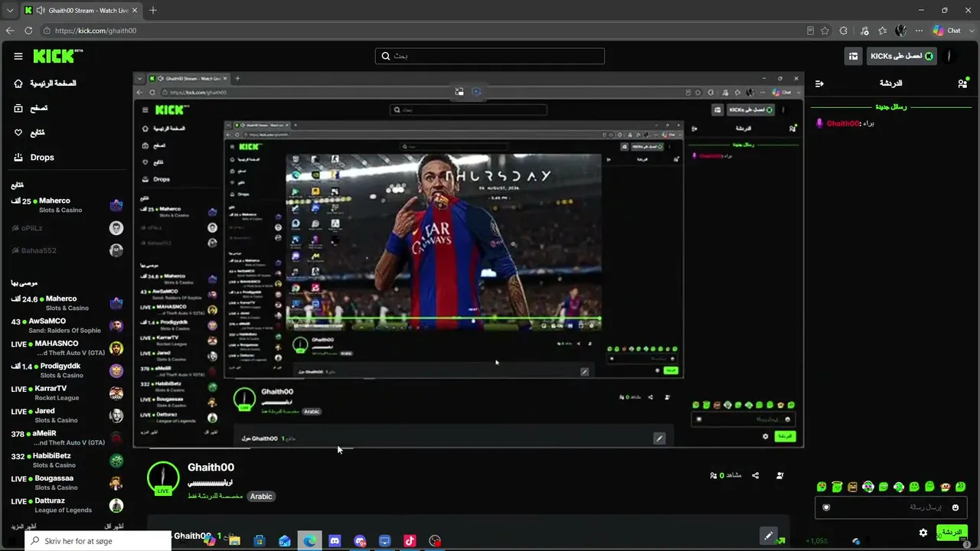Viewport: 980px width, 551px height.
Task: Open TikTok from the taskbar
Action: (x=410, y=541)
